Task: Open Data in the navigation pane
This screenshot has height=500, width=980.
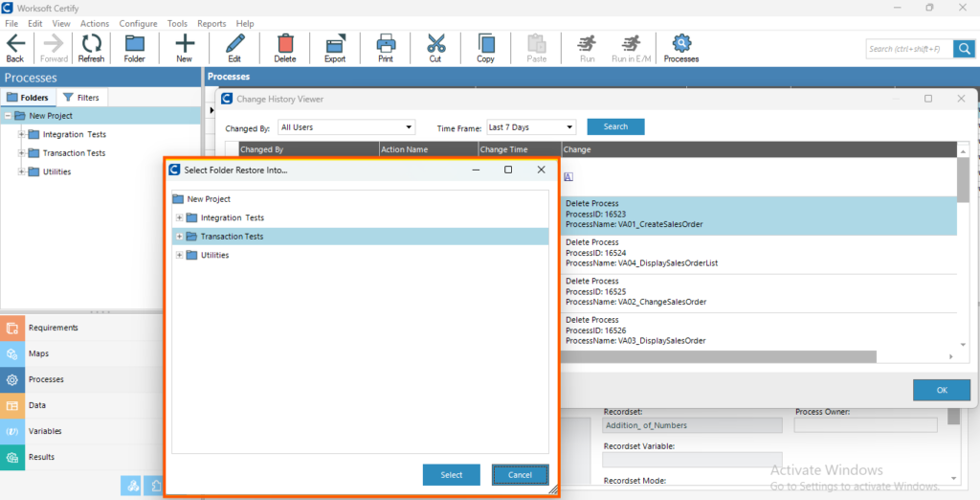Action: 81,405
